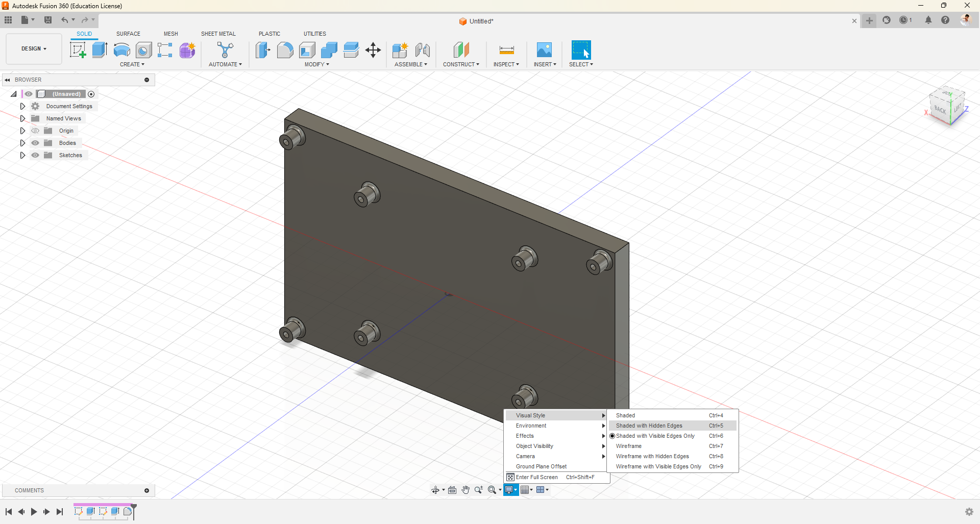
Task: Hide the Bodies folder with eye icon
Action: pos(35,143)
